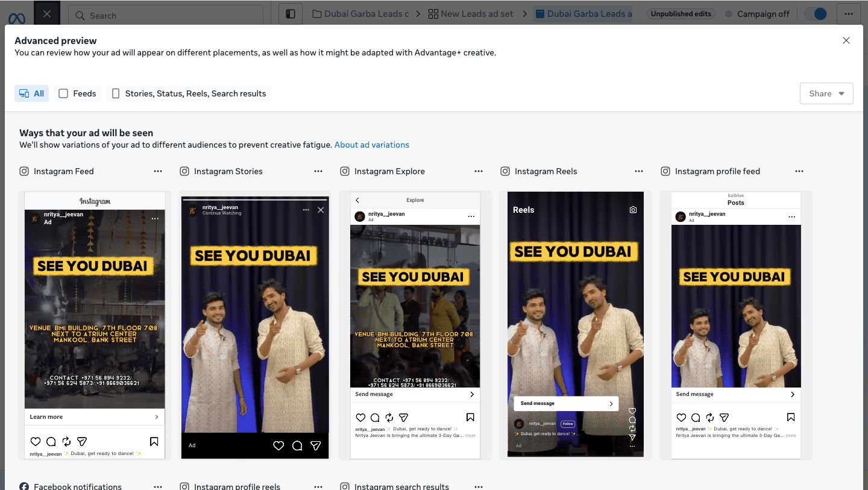868x490 pixels.
Task: Open the Share dropdown
Action: click(826, 93)
